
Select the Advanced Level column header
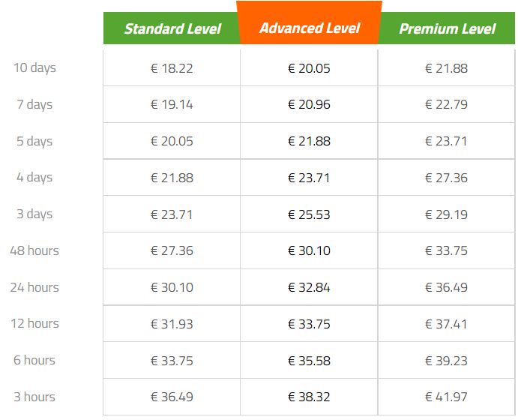[309, 22]
